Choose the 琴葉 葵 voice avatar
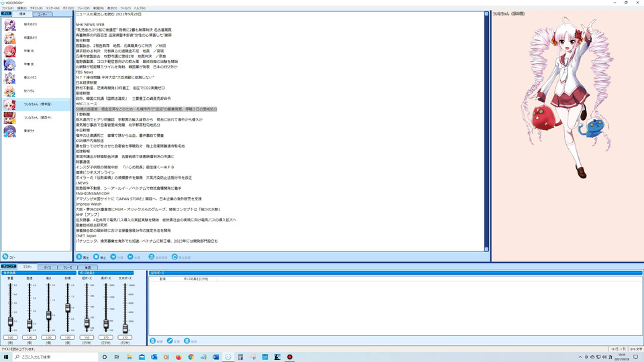 point(9,64)
